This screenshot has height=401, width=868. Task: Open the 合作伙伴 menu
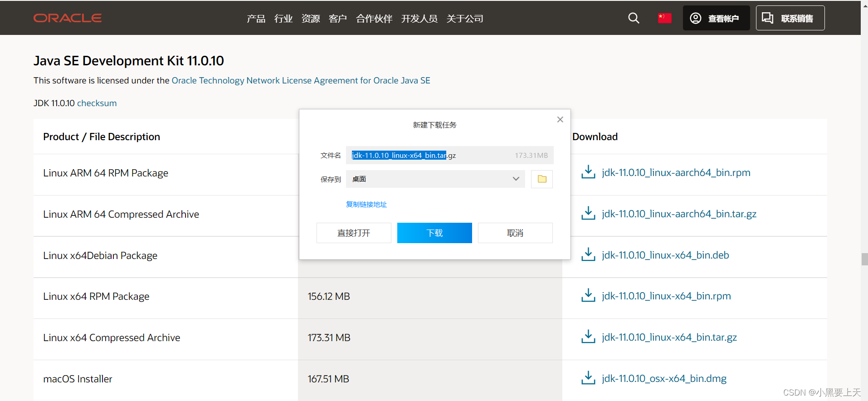point(374,19)
